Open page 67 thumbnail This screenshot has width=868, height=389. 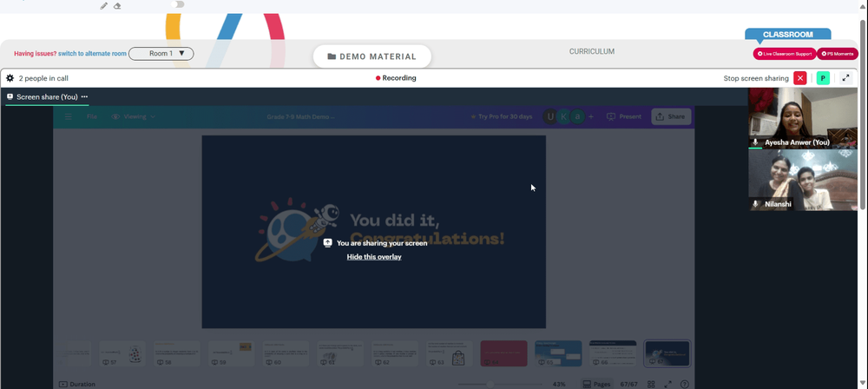(x=667, y=353)
